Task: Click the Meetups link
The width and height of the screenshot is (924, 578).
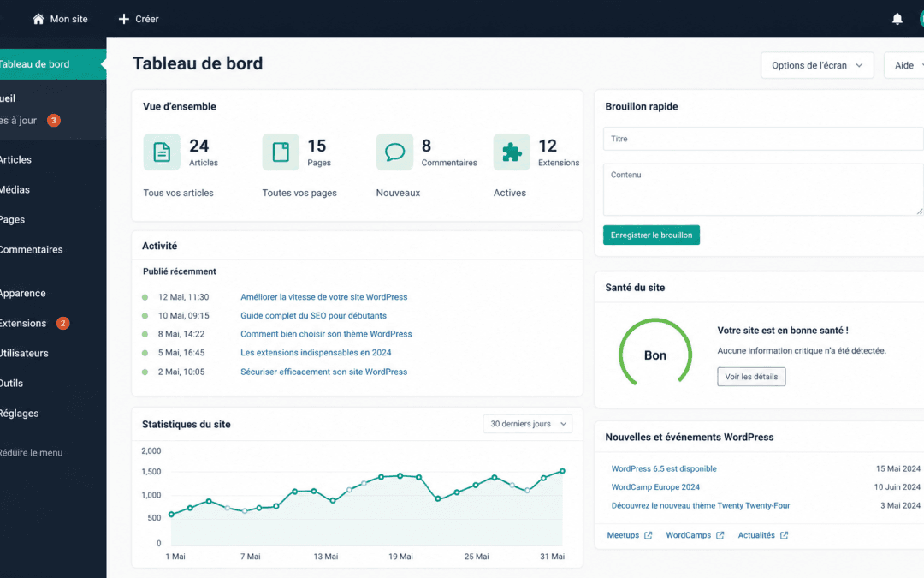Action: click(x=623, y=535)
